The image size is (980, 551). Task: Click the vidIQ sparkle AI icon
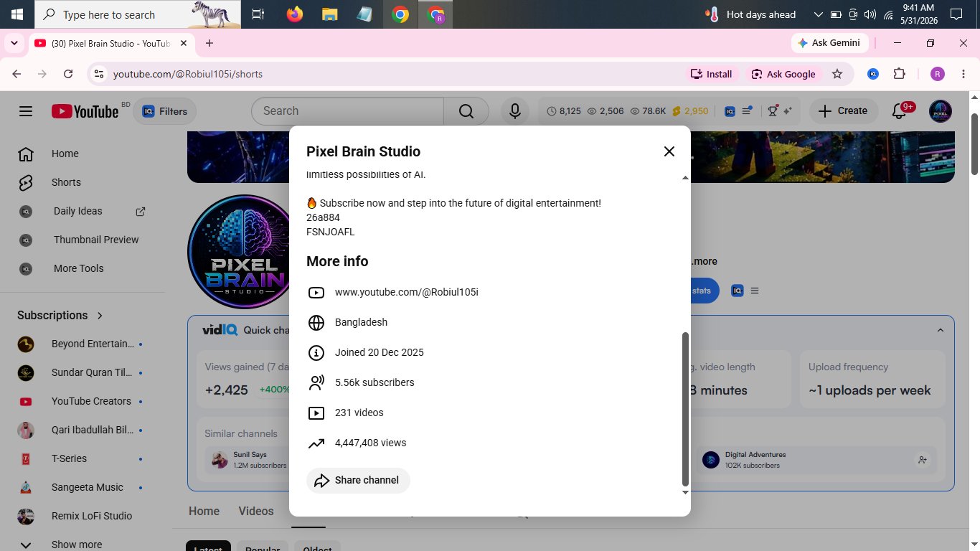point(787,111)
